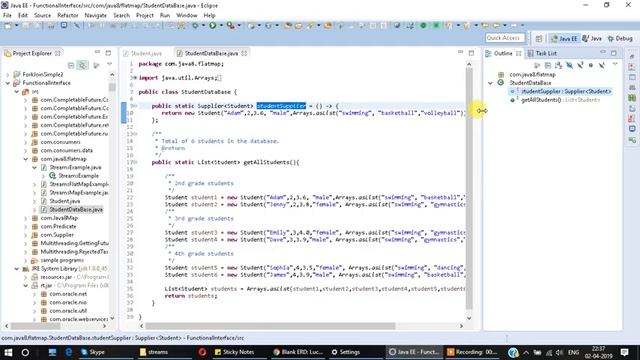This screenshot has width=640, height=360.
Task: Switch to the Student.java editor tab
Action: (142, 53)
